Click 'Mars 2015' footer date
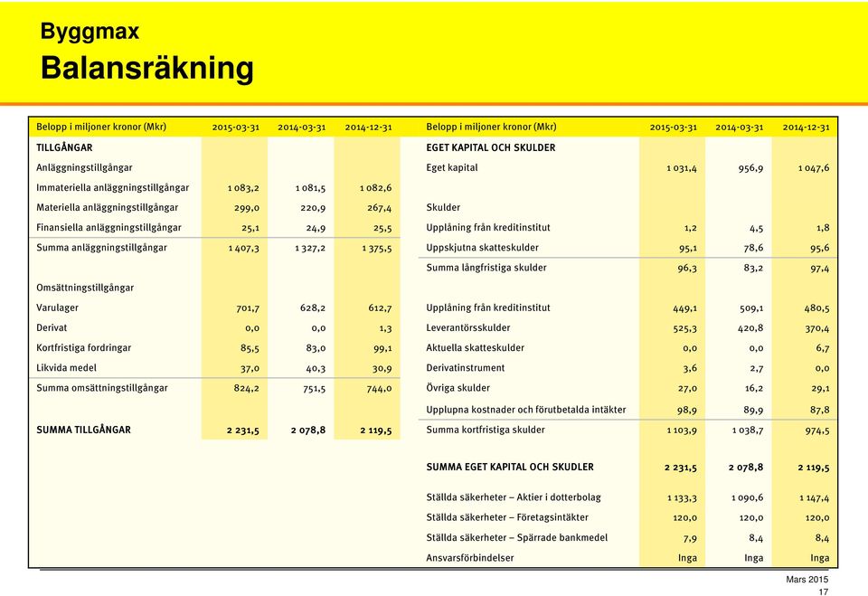868x596 pixels. pos(807,580)
